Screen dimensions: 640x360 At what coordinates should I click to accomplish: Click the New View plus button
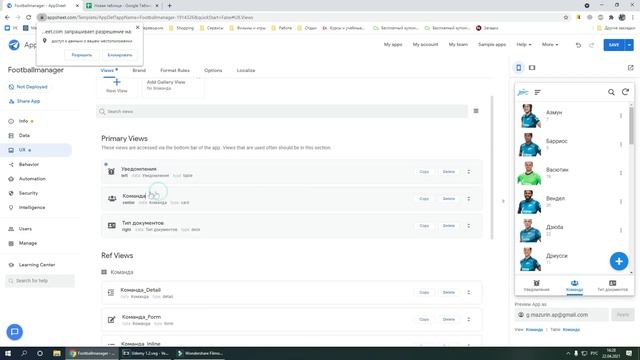117,86
